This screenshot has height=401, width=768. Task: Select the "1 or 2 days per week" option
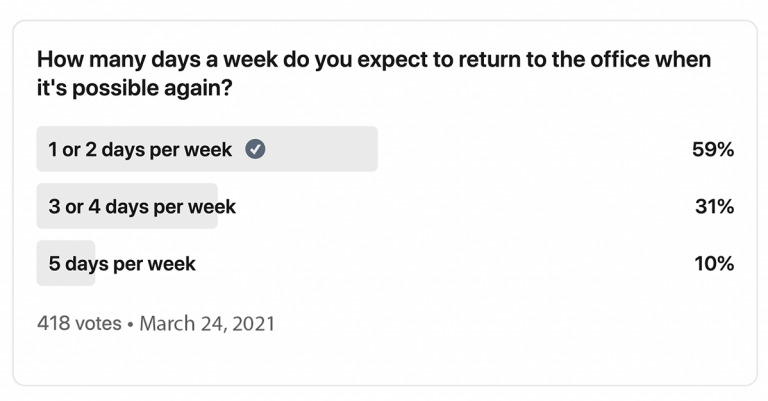[x=140, y=150]
